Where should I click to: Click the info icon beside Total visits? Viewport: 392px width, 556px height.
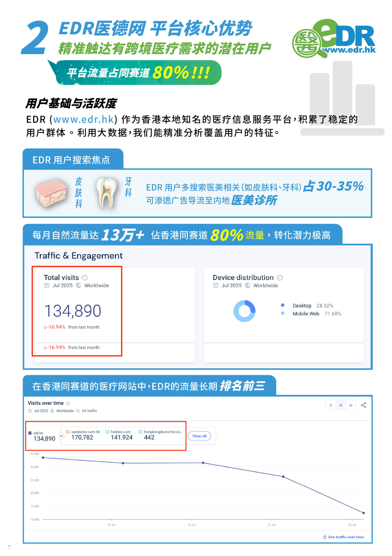85,278
